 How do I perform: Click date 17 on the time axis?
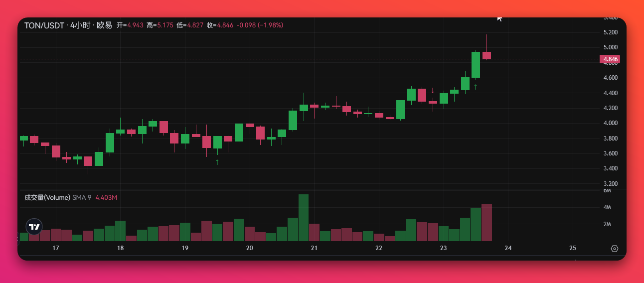tap(56, 248)
